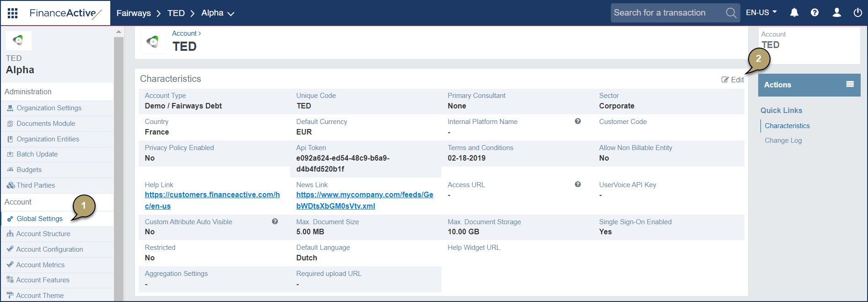Viewport: 868px width, 302px height.
Task: Click the Api Token value
Action: 343,163
